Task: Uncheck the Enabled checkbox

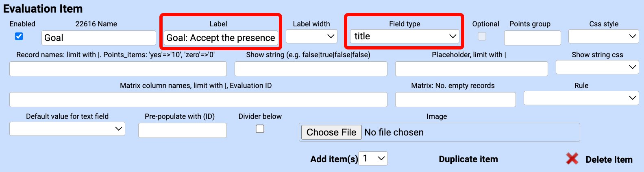Action: point(19,37)
